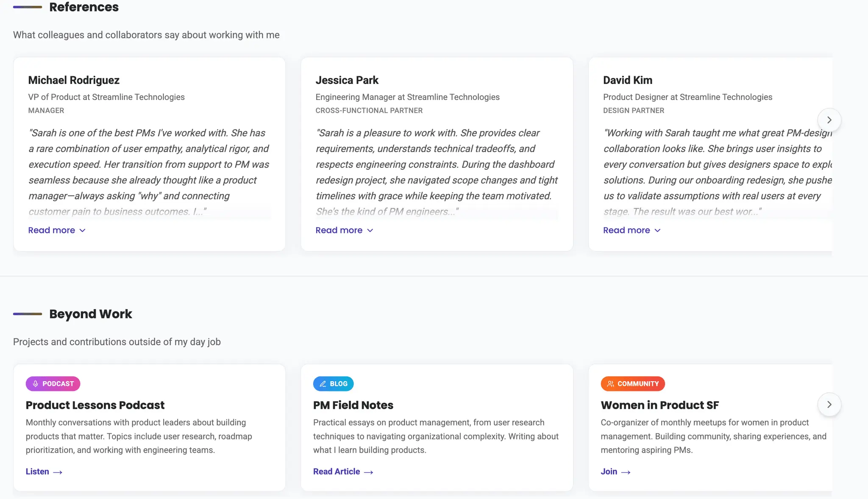Open the Read Article link for PM Field Notes
Image resolution: width=868 pixels, height=499 pixels.
tap(343, 471)
